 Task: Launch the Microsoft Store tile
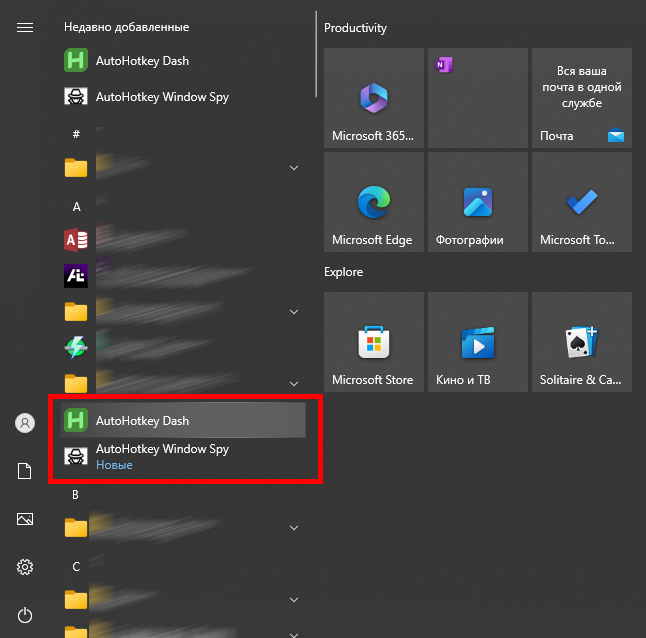pos(373,343)
